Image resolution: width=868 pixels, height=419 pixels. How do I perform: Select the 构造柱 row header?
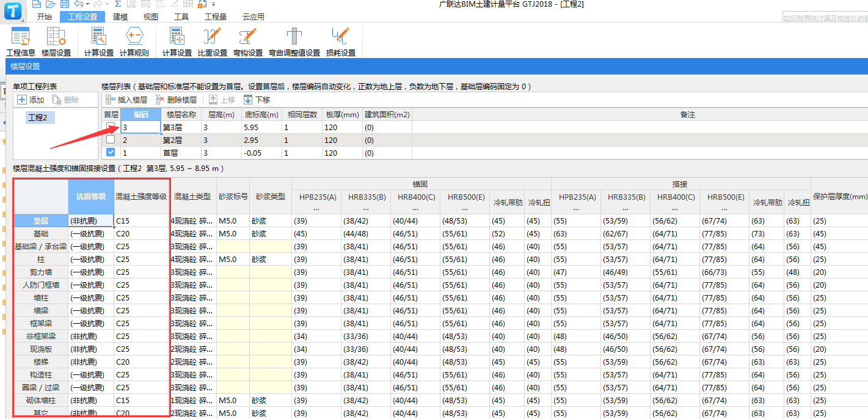pos(41,374)
